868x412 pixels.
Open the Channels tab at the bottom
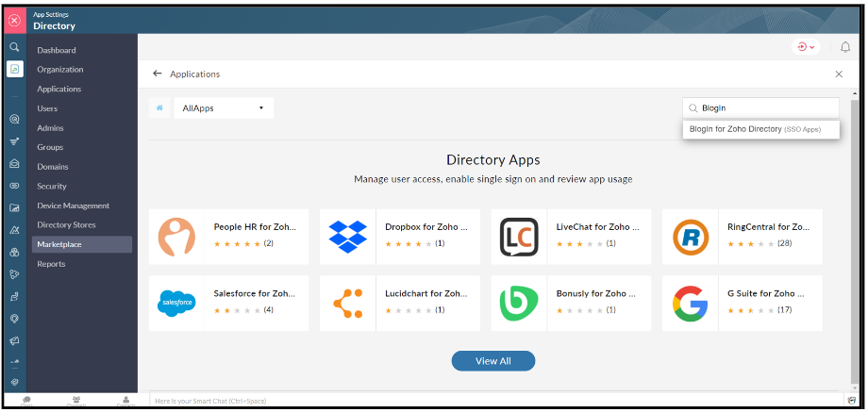pos(76,401)
